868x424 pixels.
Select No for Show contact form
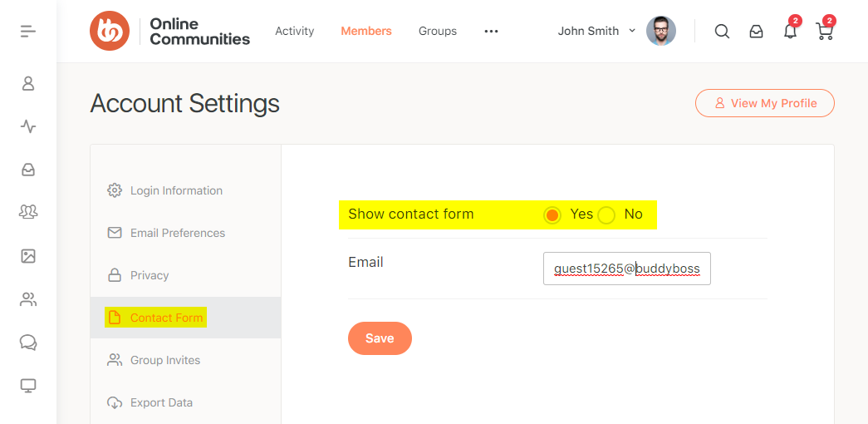point(606,215)
